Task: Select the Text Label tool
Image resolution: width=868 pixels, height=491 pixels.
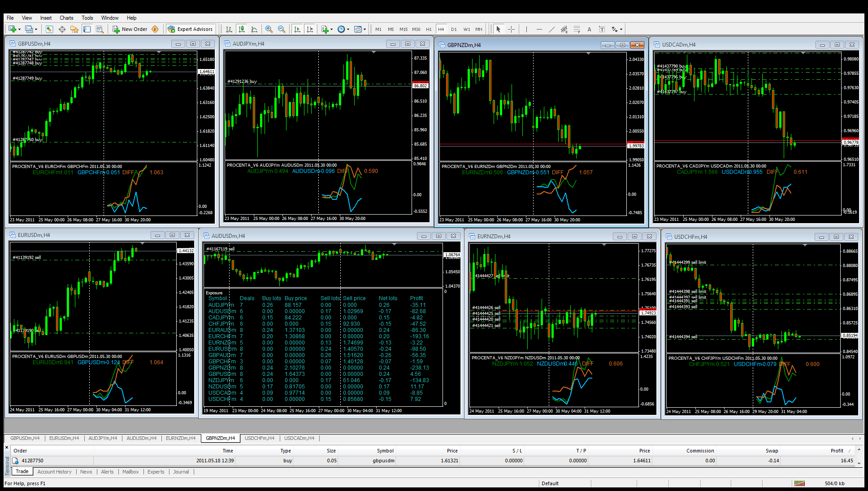Action: 602,29
